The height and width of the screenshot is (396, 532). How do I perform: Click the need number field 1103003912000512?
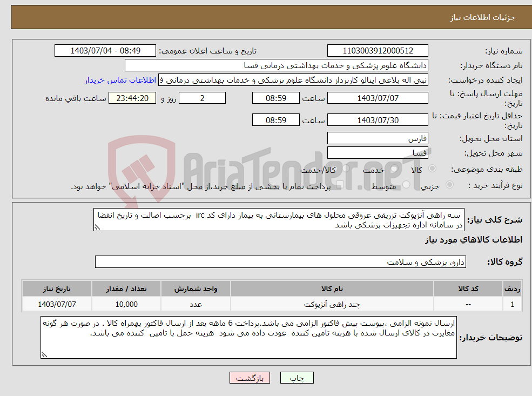point(378,51)
